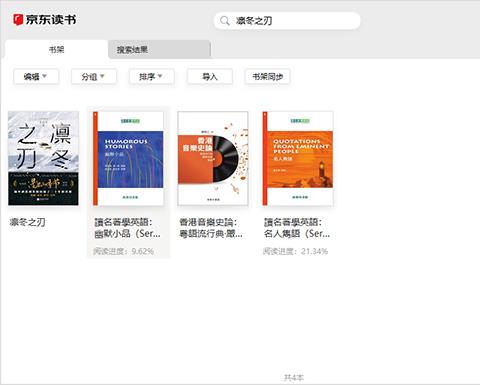Click the 共4本 count text
480x385 pixels.
click(294, 378)
